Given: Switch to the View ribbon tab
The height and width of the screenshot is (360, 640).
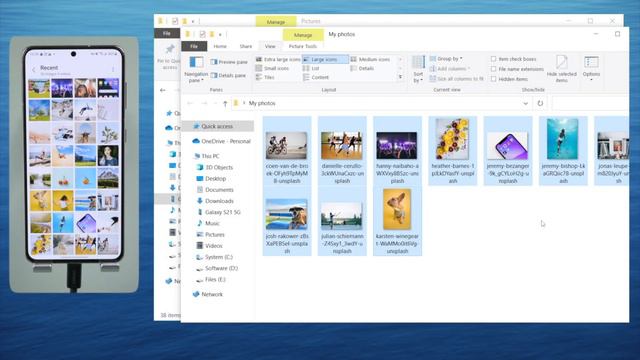Looking at the screenshot, I should 270,47.
